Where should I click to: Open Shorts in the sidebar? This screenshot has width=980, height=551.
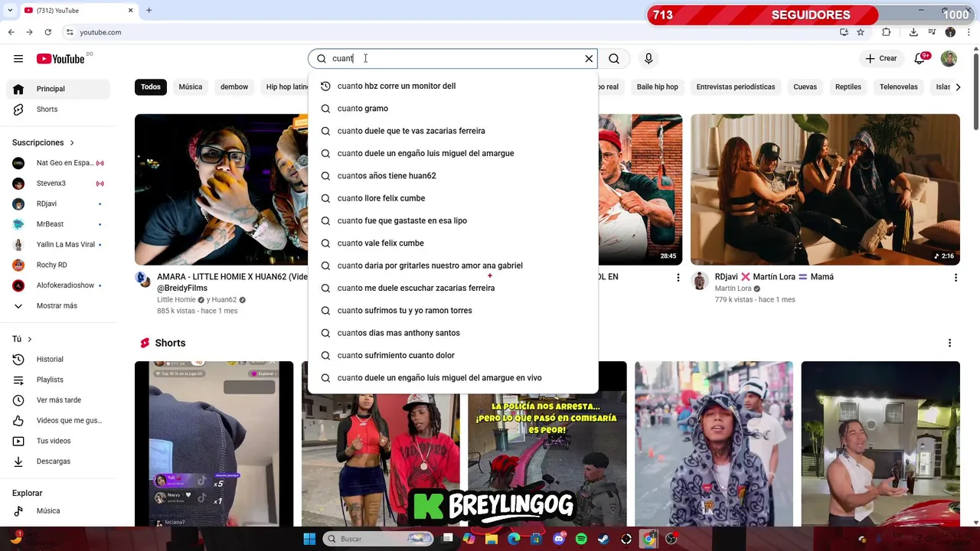(x=58, y=109)
